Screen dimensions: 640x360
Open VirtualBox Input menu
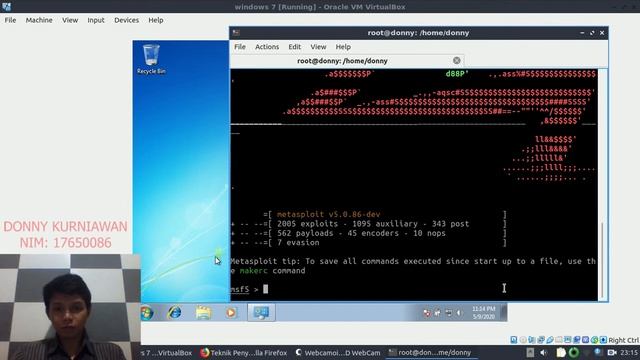click(x=96, y=20)
